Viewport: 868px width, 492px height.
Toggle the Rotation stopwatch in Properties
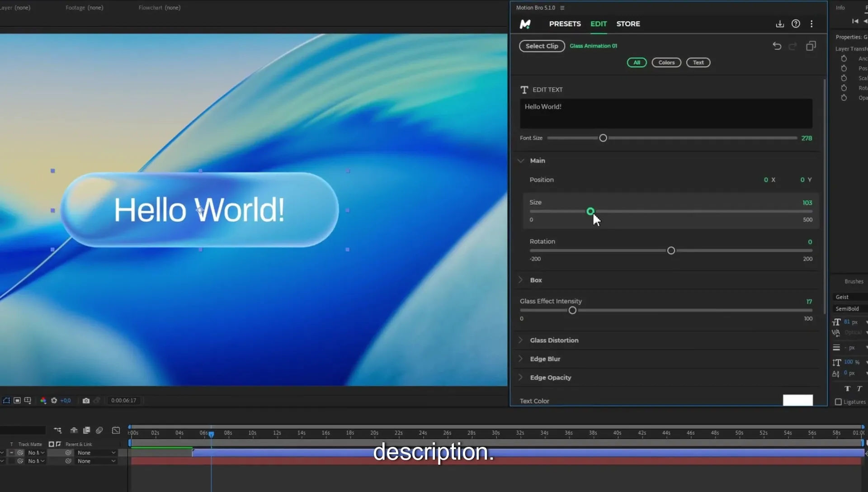(844, 88)
